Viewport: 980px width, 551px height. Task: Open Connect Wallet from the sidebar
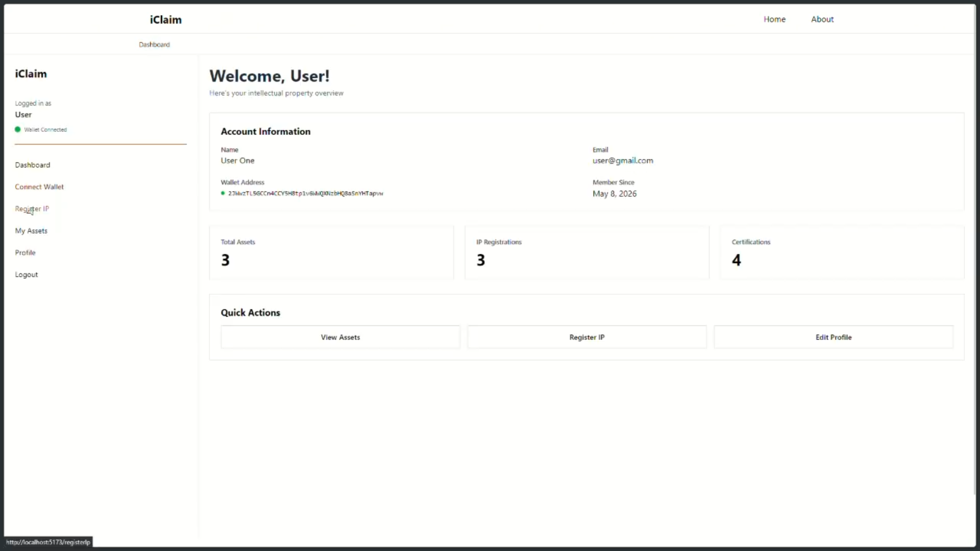[39, 187]
